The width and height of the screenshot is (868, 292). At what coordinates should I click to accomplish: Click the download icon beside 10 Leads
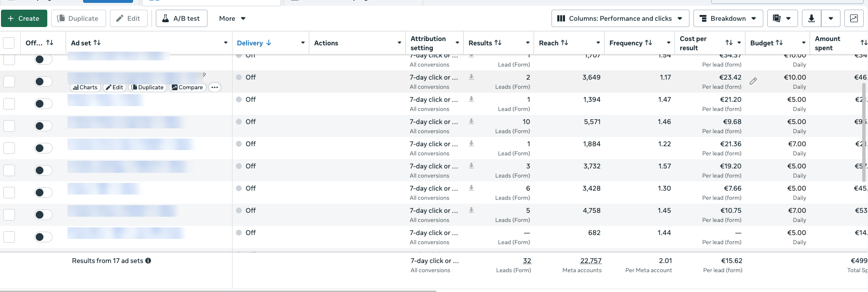[471, 121]
